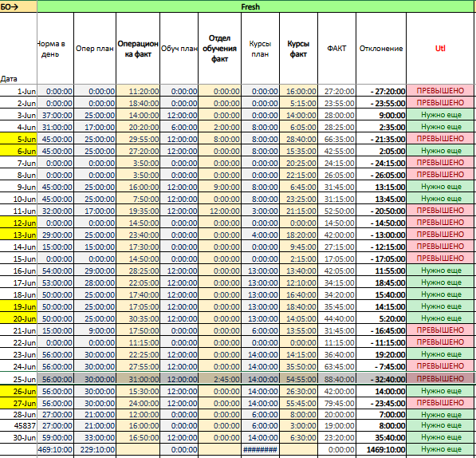Select the yellow 5-Jun date cell
The image size is (476, 458).
[18, 139]
